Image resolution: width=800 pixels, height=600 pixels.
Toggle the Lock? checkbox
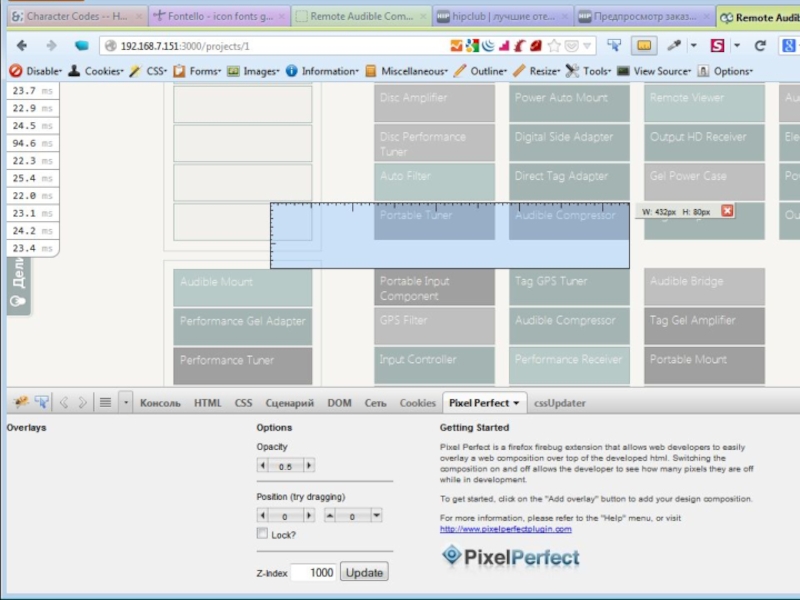pos(263,534)
